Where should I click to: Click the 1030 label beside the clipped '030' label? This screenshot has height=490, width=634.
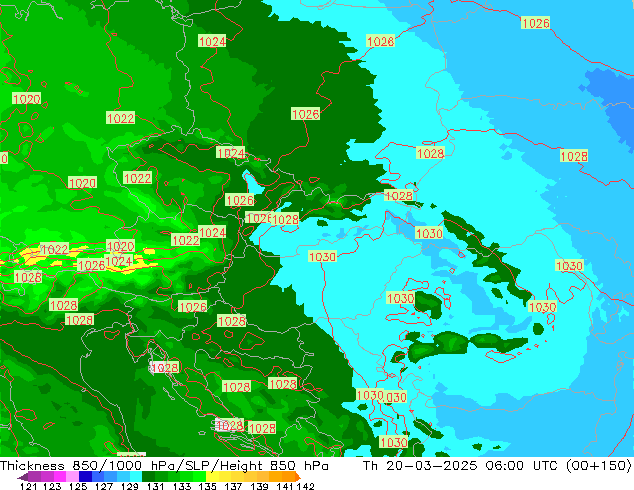[x=370, y=395]
